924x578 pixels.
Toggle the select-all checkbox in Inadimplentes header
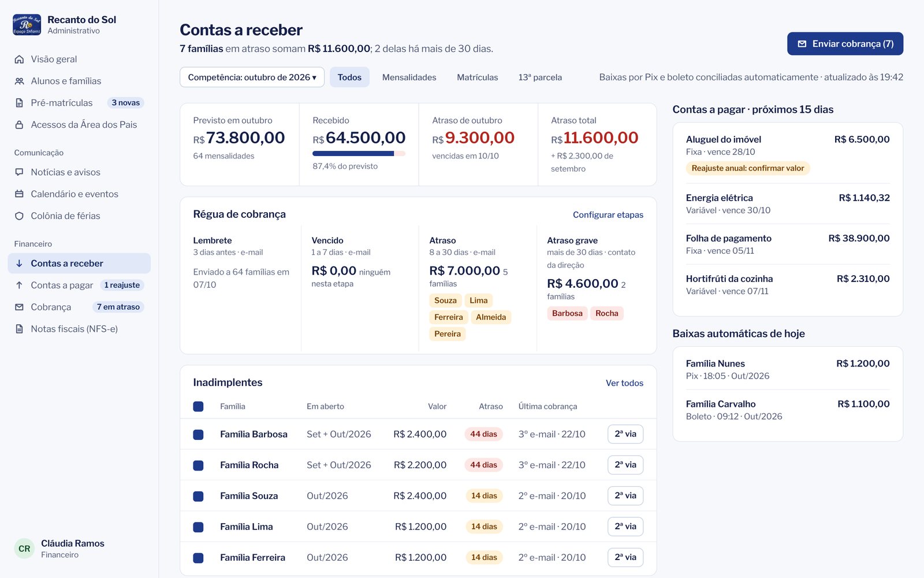click(x=198, y=406)
